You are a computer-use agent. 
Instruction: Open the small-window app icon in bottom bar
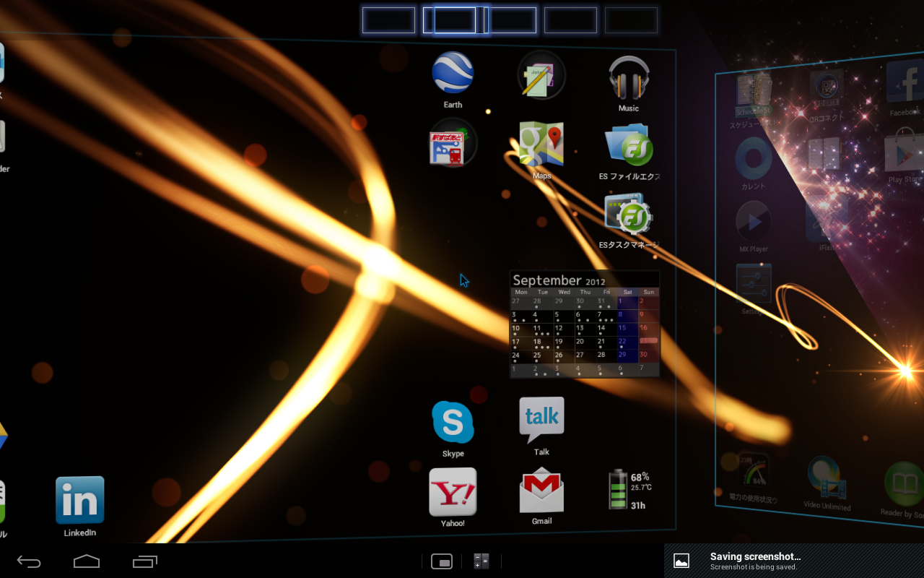click(442, 561)
